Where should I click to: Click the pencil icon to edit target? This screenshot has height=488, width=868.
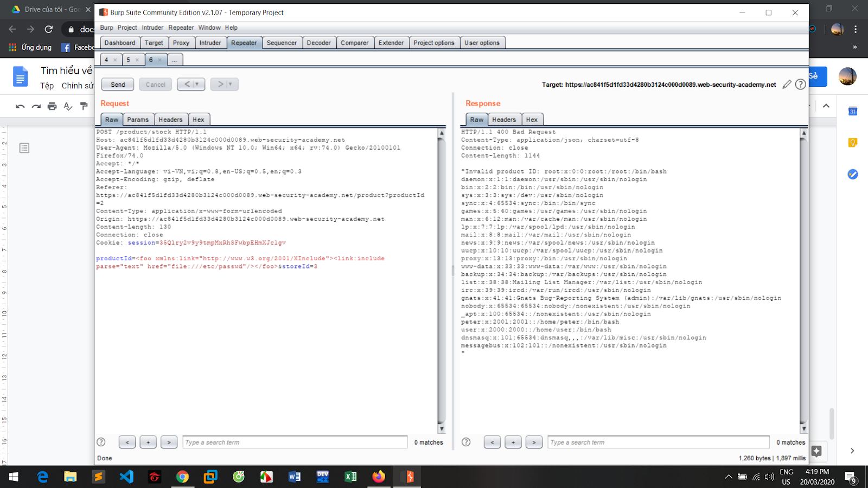[x=787, y=85]
